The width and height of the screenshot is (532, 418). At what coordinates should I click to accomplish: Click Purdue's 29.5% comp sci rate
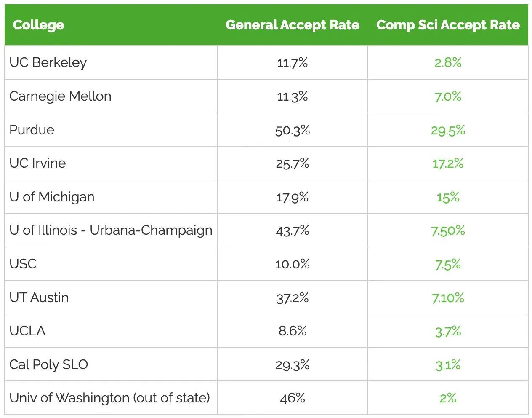pyautogui.click(x=448, y=130)
